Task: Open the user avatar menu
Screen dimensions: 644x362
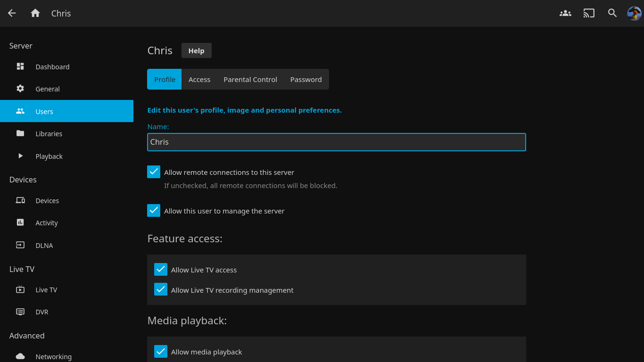Action: pyautogui.click(x=634, y=13)
